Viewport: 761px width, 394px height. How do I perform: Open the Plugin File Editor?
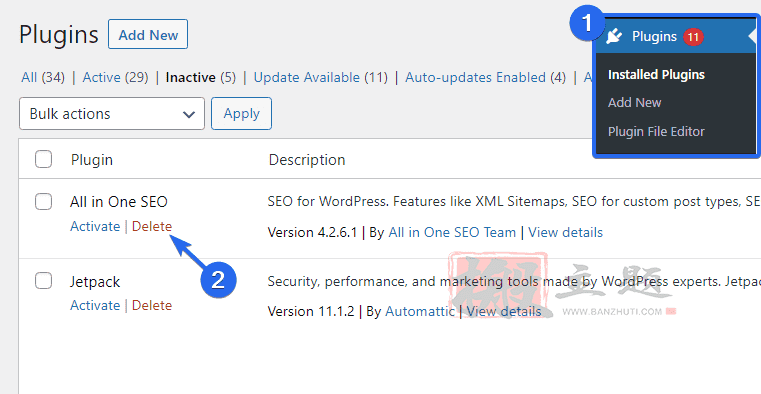click(656, 131)
